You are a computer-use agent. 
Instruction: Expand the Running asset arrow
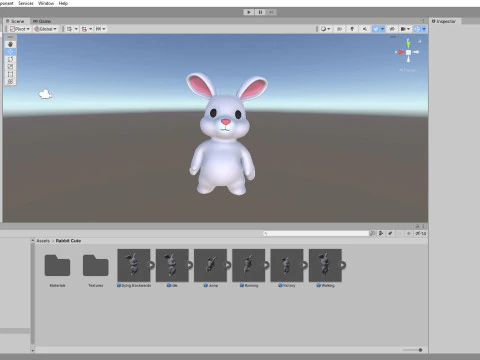coord(266,265)
